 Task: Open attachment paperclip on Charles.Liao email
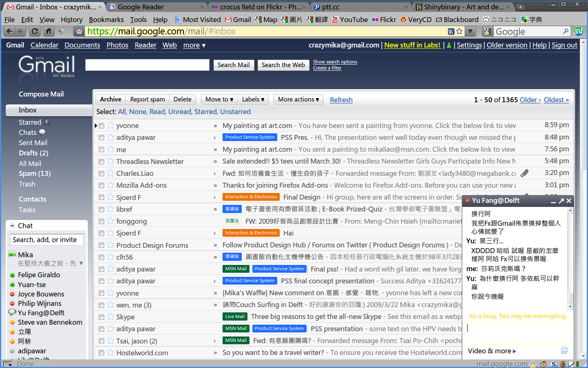[525, 173]
